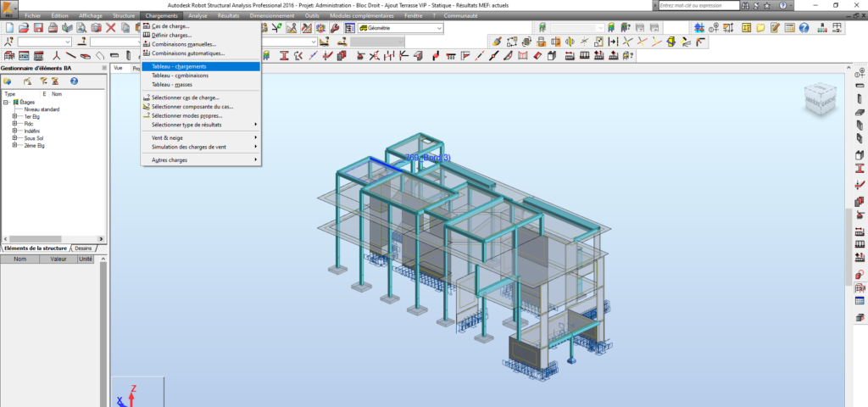Select Cas de charge... menu entry
This screenshot has height=407, width=868.
(x=200, y=26)
